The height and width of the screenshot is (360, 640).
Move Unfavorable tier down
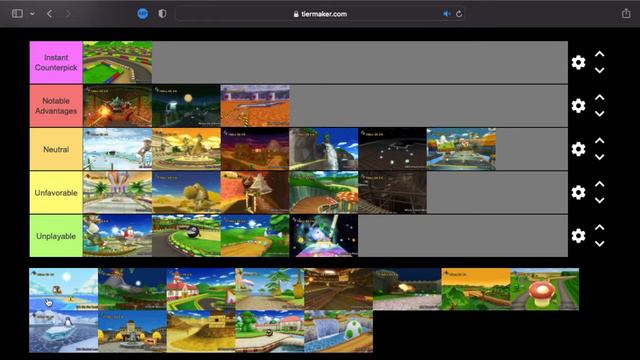tap(600, 200)
